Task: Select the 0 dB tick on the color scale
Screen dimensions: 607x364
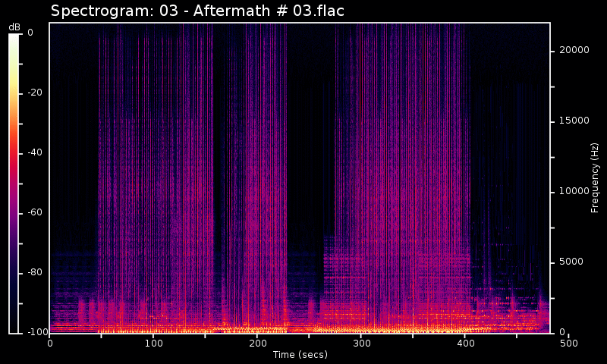Action: click(x=30, y=33)
